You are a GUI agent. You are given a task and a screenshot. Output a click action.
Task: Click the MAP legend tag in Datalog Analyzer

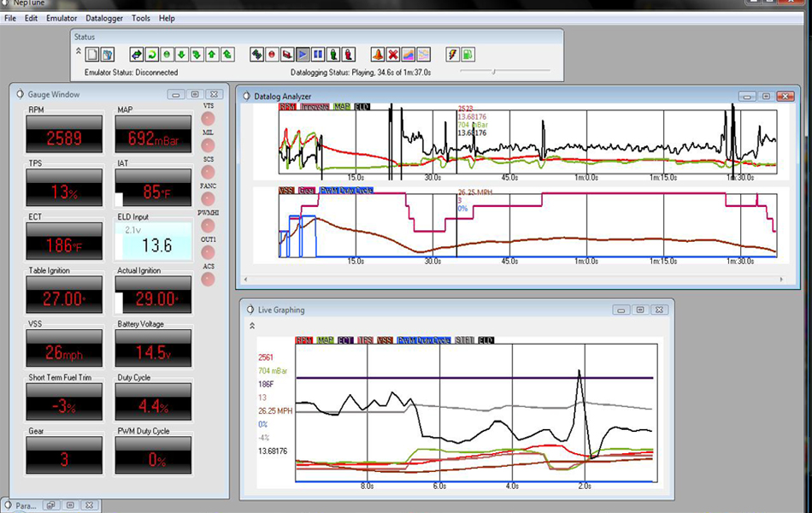click(342, 107)
